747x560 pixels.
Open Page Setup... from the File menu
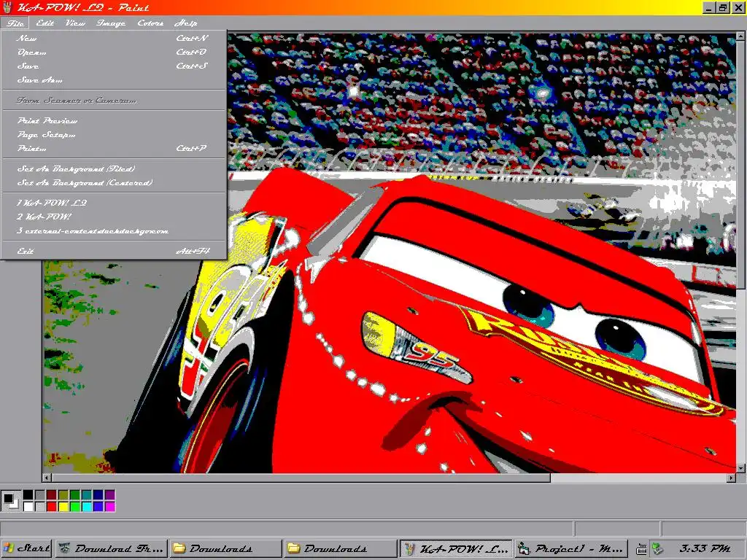coord(114,134)
